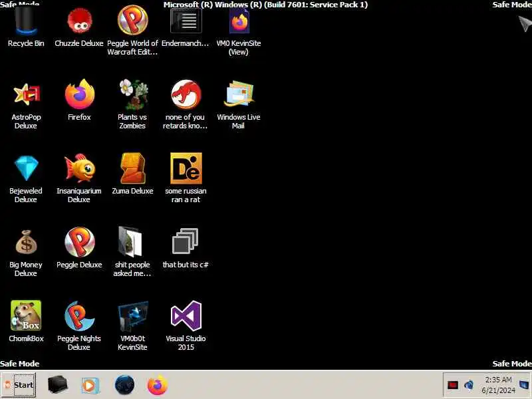Open the black box taskbar icon beside Start

(58, 385)
